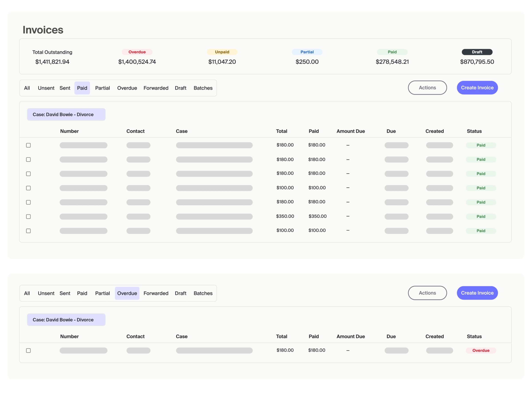Switch to the Batches tab
Screen dimensions: 532x399
pyautogui.click(x=203, y=88)
